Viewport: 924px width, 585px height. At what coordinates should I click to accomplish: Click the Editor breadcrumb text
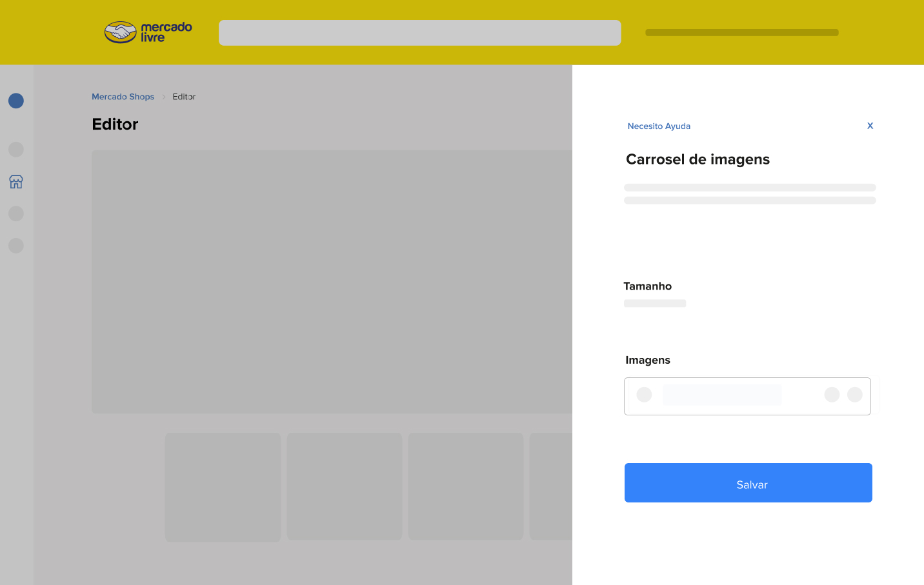pos(184,97)
